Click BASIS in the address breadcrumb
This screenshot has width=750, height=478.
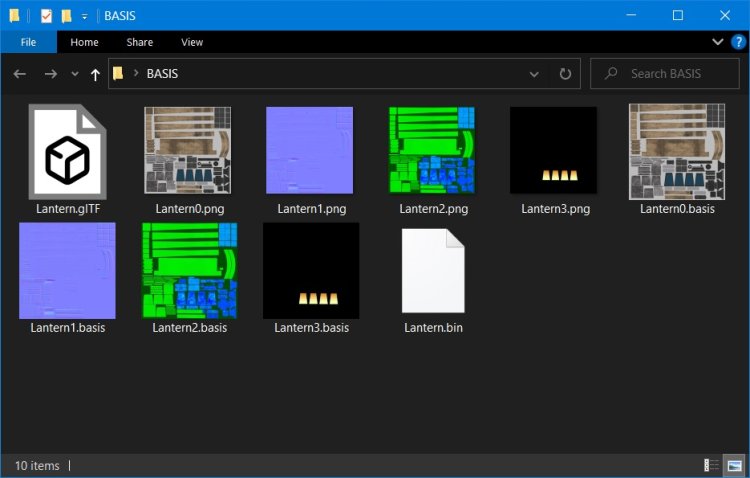(162, 74)
